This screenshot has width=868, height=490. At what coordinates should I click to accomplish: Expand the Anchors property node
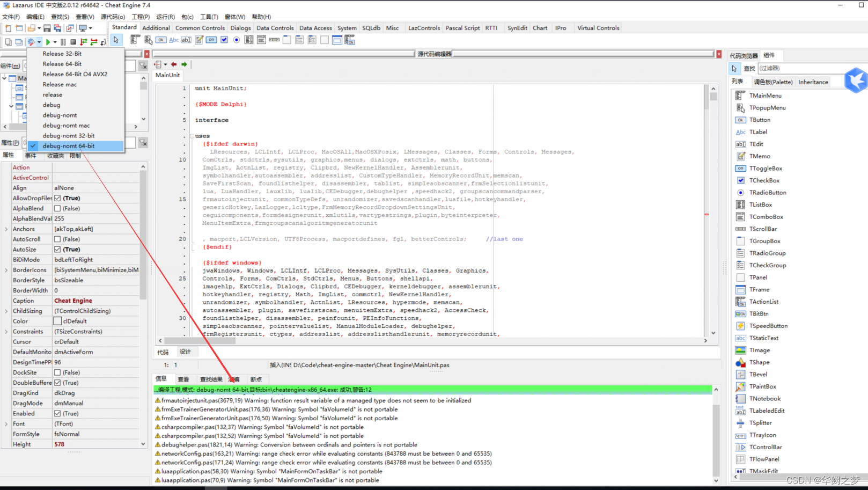click(x=6, y=229)
